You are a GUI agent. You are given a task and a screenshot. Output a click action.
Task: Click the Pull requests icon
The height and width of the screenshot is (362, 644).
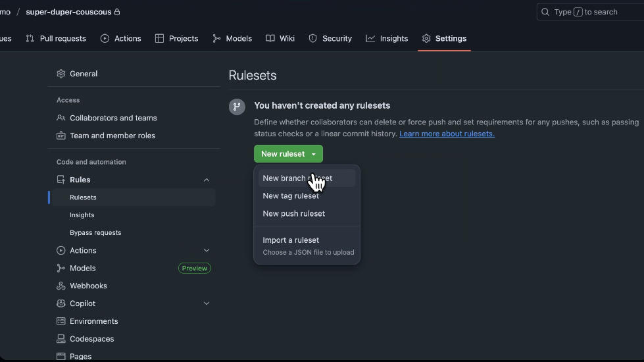pyautogui.click(x=30, y=38)
